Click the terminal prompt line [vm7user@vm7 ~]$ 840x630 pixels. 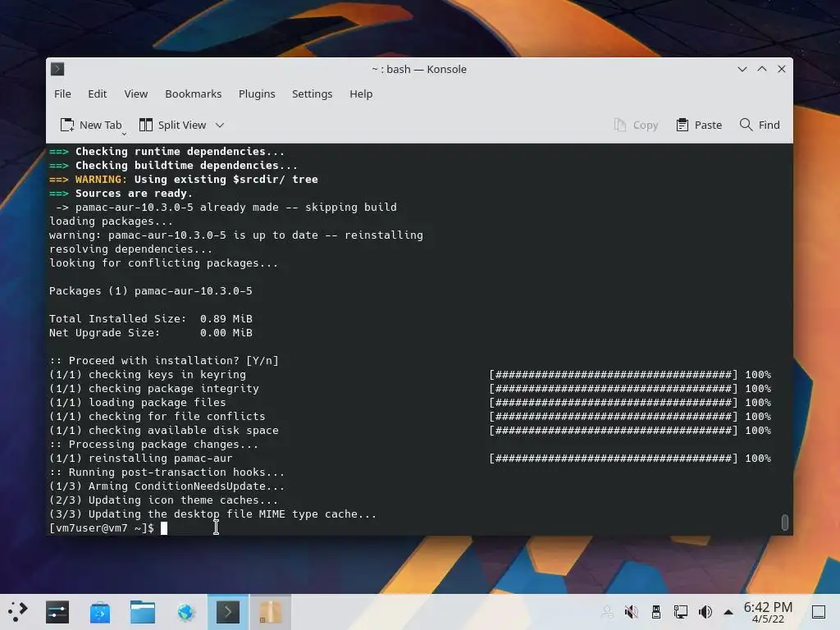point(102,528)
